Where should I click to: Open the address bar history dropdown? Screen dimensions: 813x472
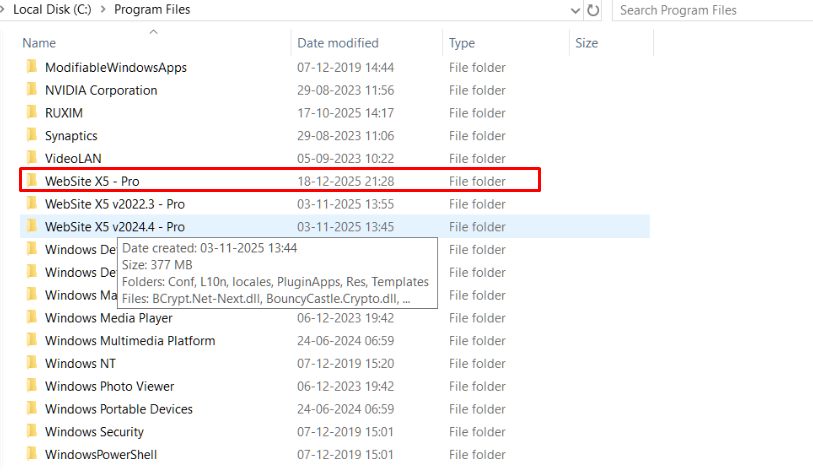point(574,10)
